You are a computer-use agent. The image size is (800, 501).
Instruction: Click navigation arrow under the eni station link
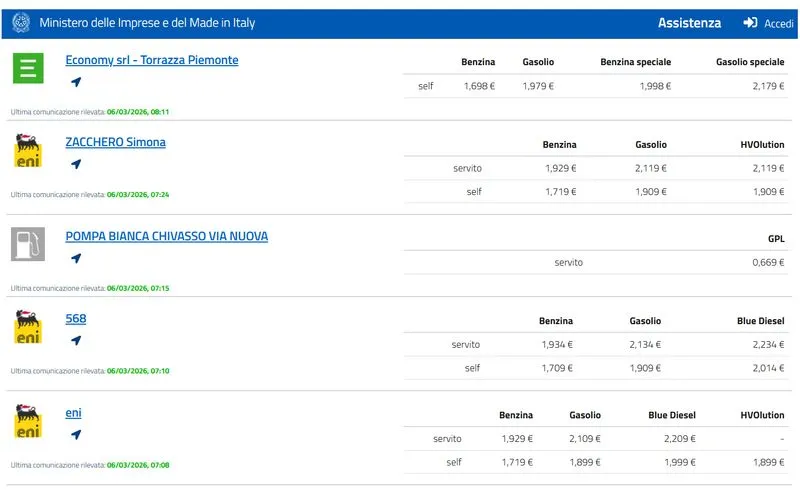76,435
